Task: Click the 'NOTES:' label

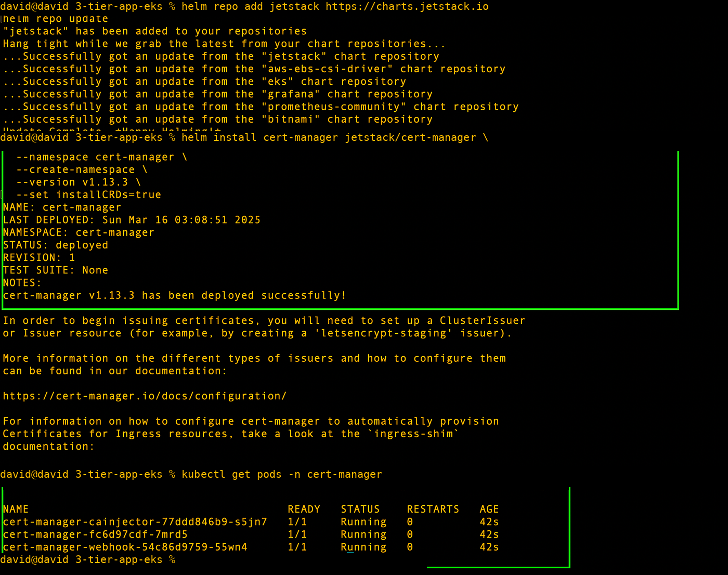Action: pos(22,283)
